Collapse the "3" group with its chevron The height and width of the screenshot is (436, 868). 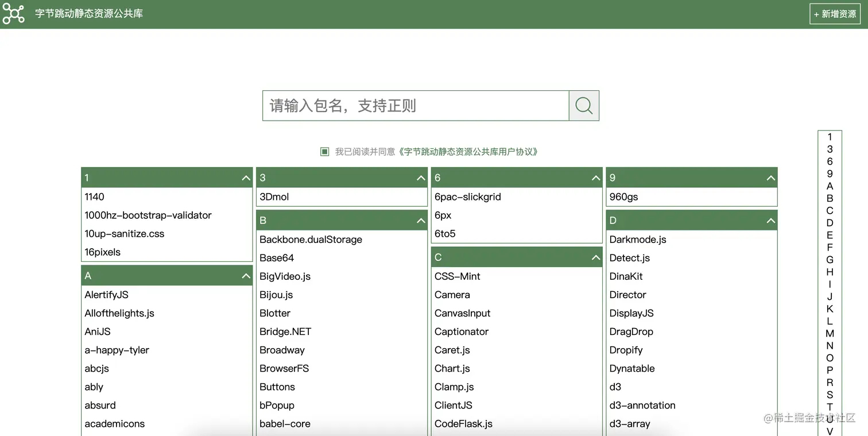click(421, 178)
